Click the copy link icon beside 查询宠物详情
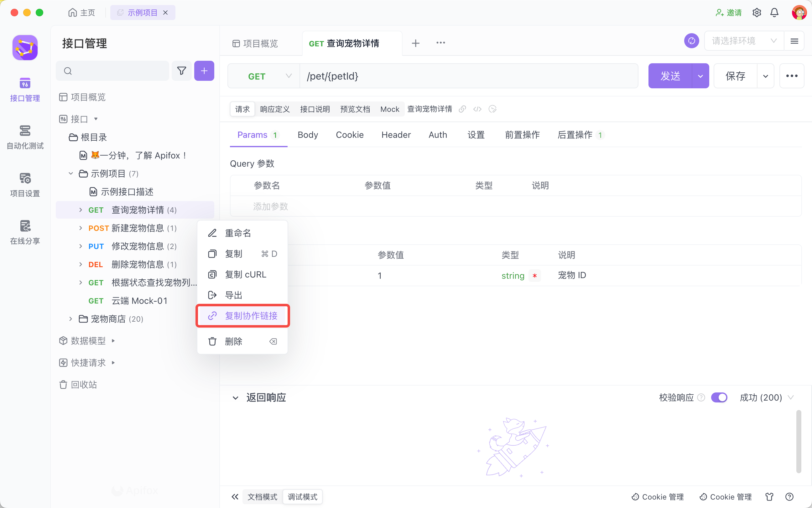 pyautogui.click(x=462, y=109)
